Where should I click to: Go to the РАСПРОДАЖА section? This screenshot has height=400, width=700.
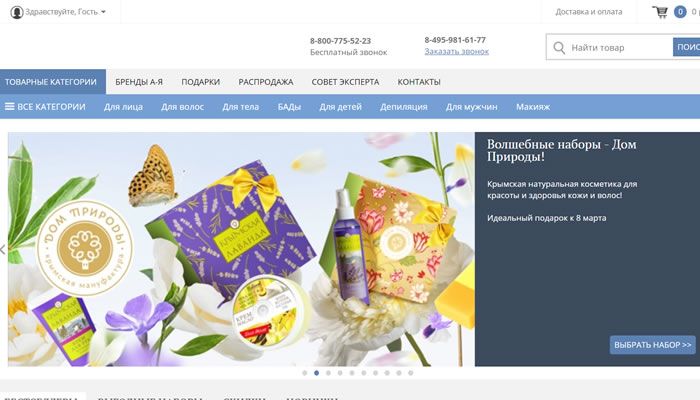[266, 82]
